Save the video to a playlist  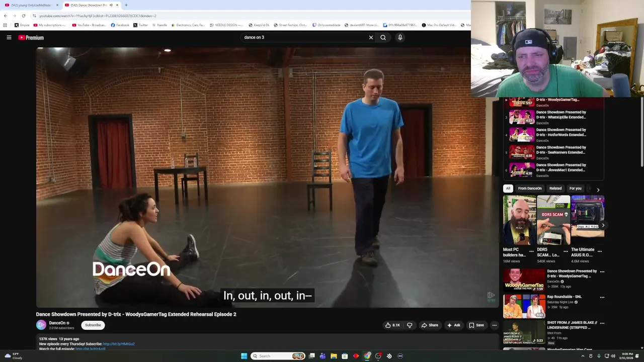476,325
